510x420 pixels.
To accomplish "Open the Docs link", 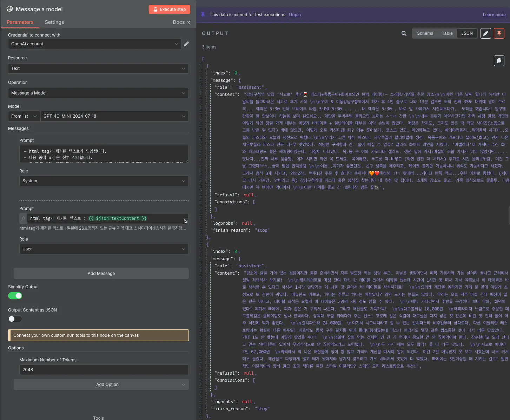I will pyautogui.click(x=181, y=22).
